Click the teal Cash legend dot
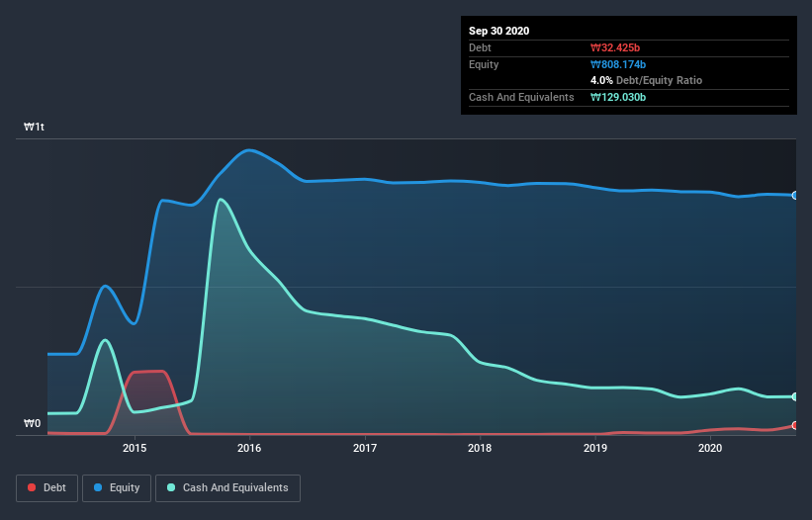This screenshot has height=520, width=812. [x=171, y=487]
